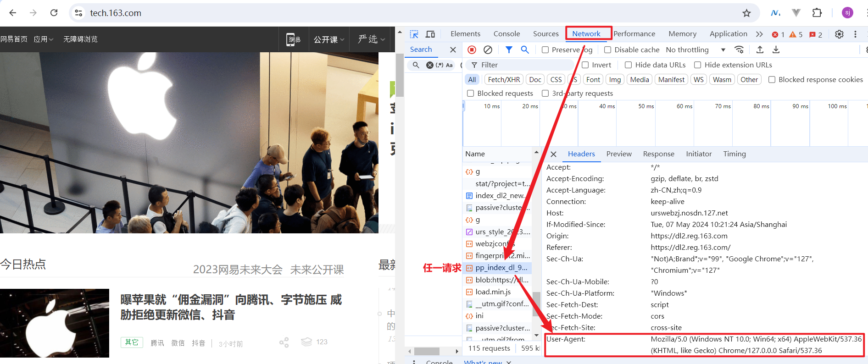Close the Search drawer tab

pyautogui.click(x=453, y=50)
